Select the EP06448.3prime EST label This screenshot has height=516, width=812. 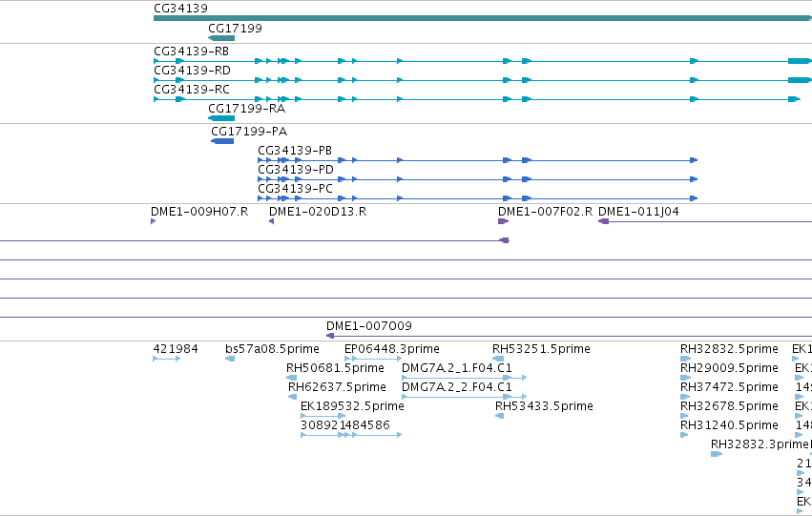tap(392, 349)
